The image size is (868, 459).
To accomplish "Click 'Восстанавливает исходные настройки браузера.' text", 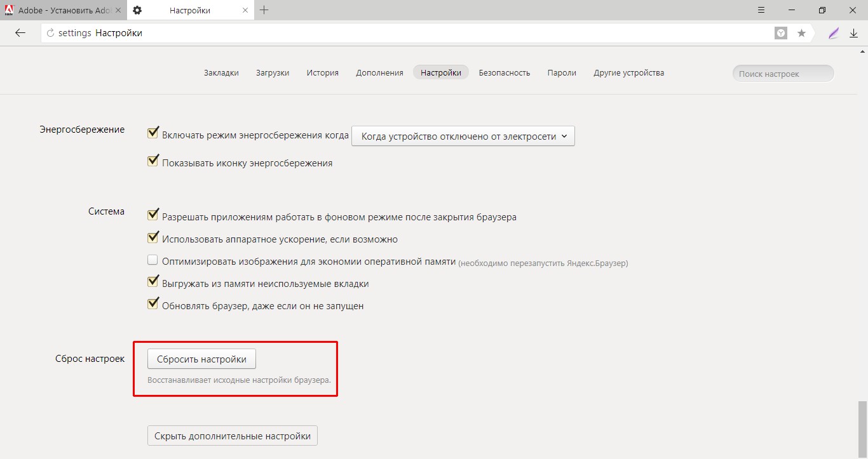I will (x=239, y=380).
